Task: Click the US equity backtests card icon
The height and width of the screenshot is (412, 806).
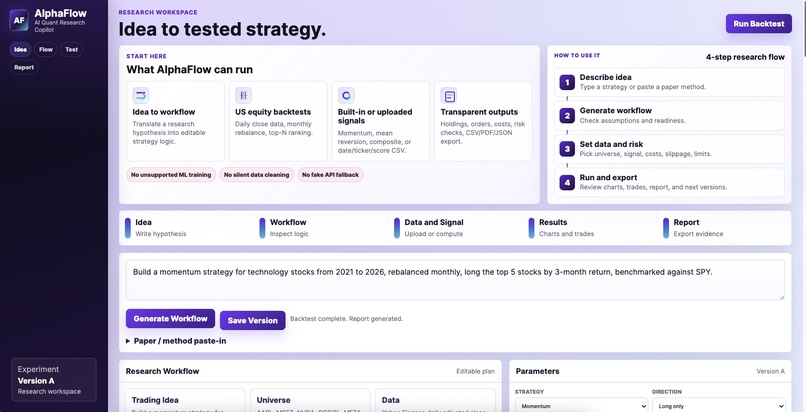Action: pyautogui.click(x=244, y=96)
